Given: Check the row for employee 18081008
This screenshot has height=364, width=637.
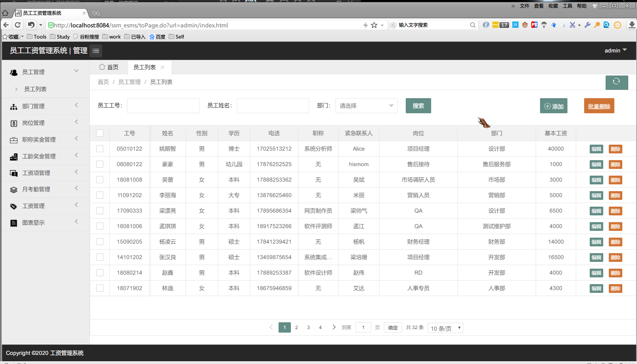Looking at the screenshot, I should 100,180.
